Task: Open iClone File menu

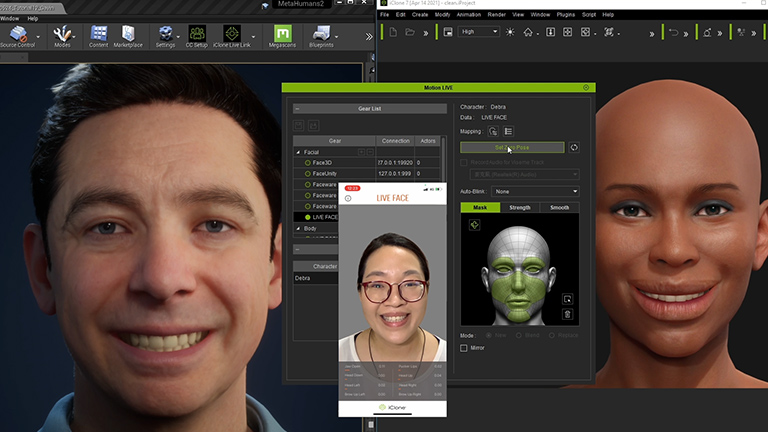Action: tap(384, 15)
